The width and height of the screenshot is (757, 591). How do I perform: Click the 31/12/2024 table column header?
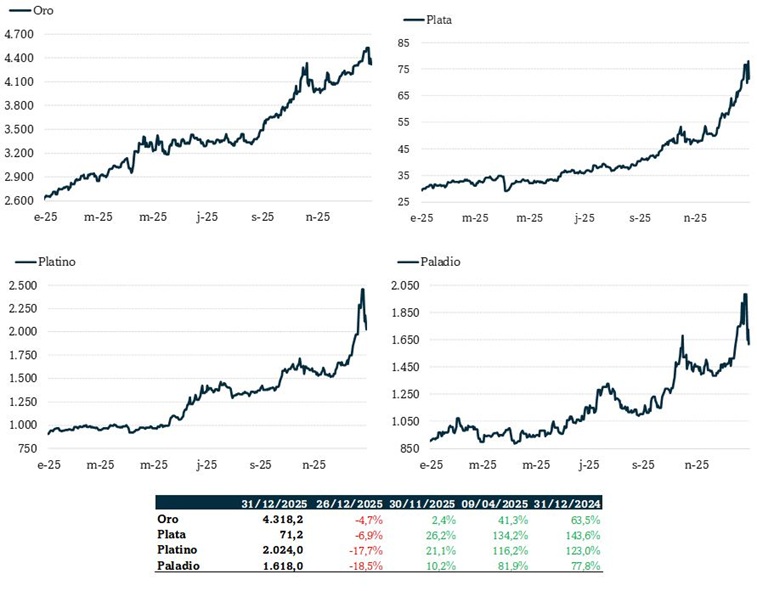pyautogui.click(x=571, y=503)
